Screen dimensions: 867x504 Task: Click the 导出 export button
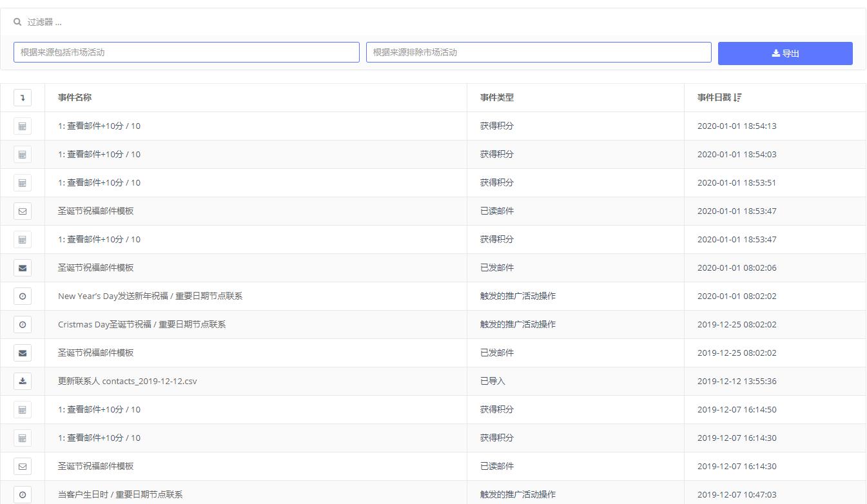[x=785, y=53]
